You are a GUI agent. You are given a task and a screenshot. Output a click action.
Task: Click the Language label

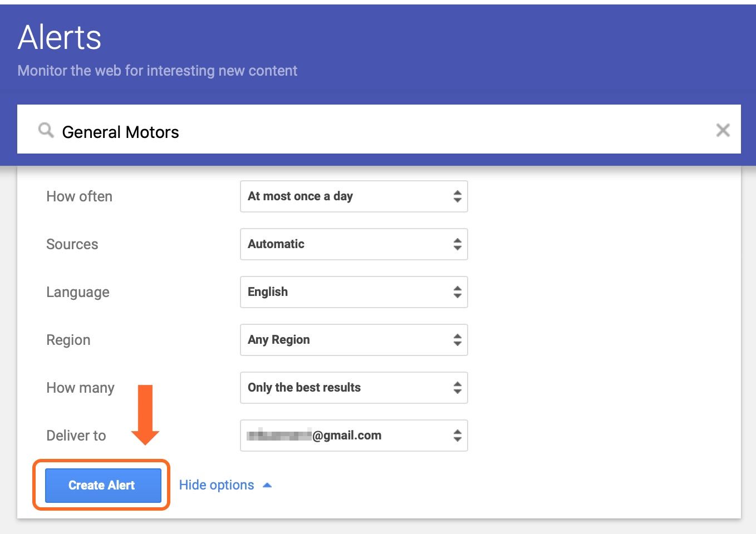click(x=78, y=293)
